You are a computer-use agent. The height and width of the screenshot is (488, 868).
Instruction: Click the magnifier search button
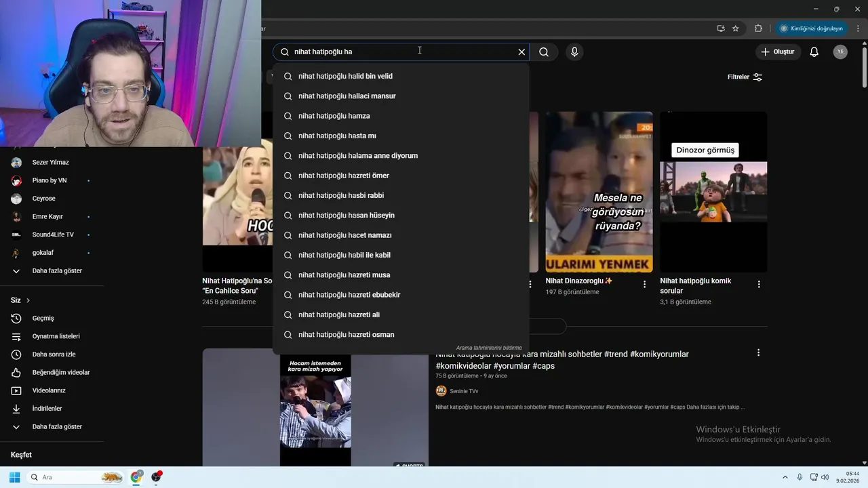tap(544, 52)
